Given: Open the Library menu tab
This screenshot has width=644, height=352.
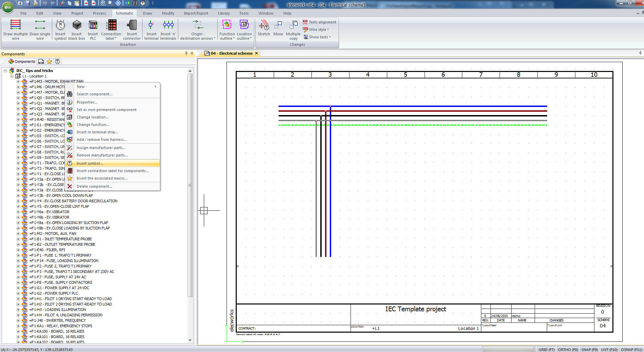Looking at the screenshot, I should [x=223, y=13].
